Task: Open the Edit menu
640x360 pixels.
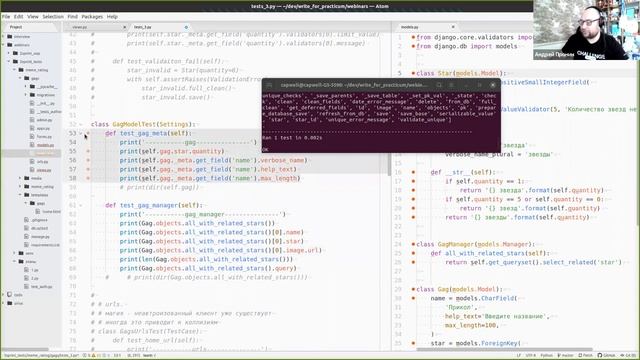Action: click(x=18, y=17)
